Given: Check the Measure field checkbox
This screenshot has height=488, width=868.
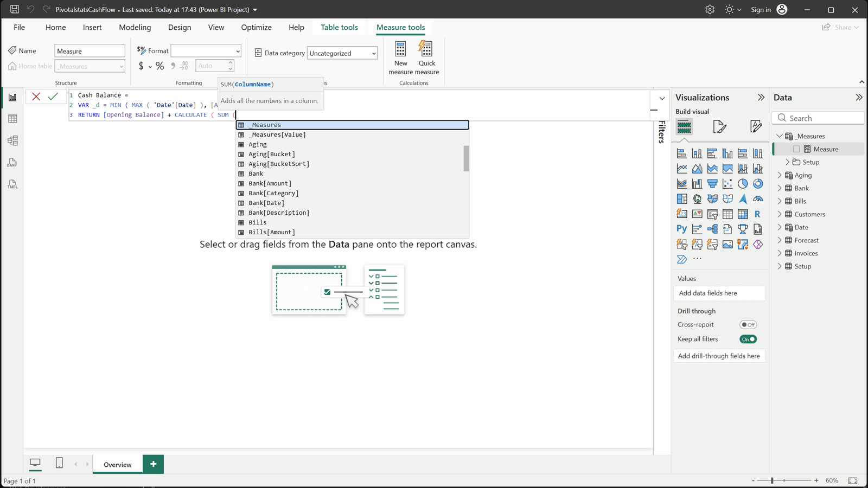Looking at the screenshot, I should (796, 149).
